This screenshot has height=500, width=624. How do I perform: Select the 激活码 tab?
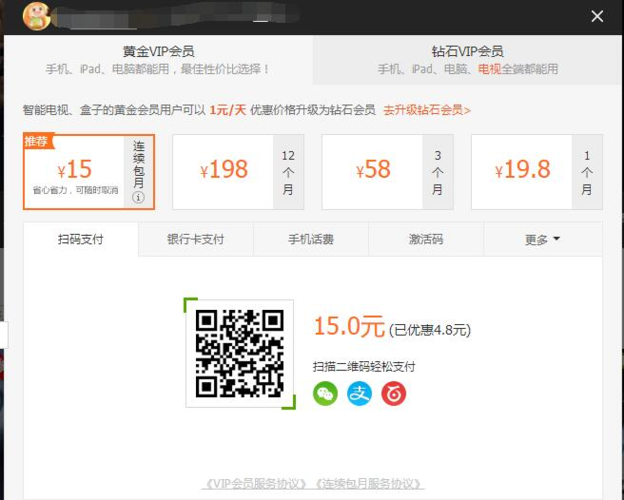tap(425, 240)
